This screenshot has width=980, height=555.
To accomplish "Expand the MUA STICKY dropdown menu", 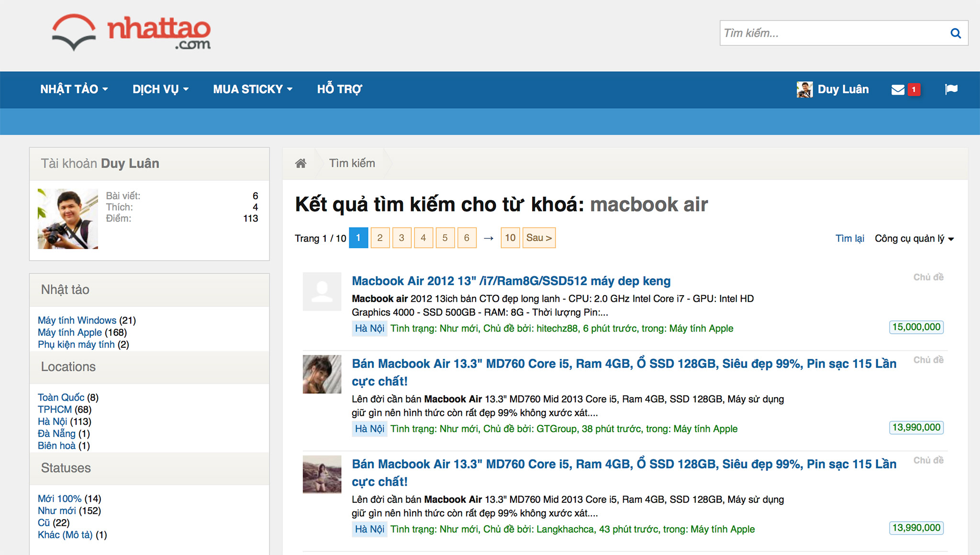I will coord(253,89).
